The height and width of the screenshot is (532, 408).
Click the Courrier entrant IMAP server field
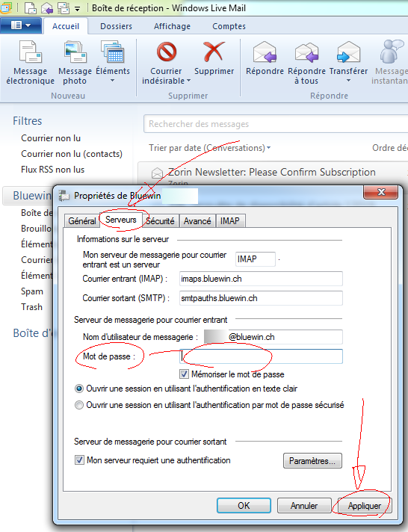click(261, 279)
